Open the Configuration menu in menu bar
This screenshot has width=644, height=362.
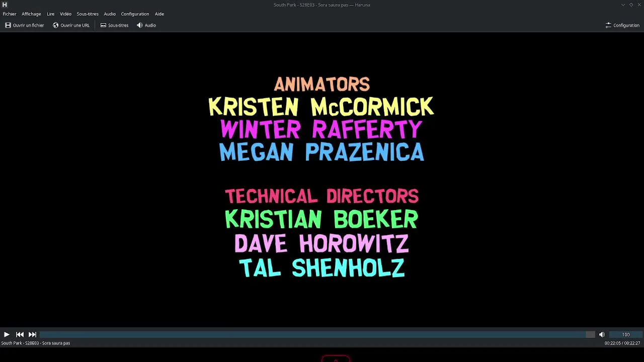[x=135, y=14]
